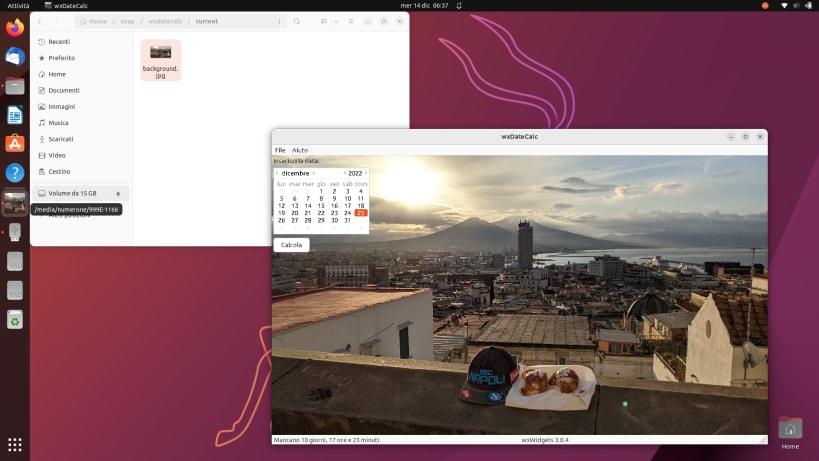This screenshot has height=461, width=819.
Task: Open the path bar three-dot menu
Action: (x=279, y=21)
